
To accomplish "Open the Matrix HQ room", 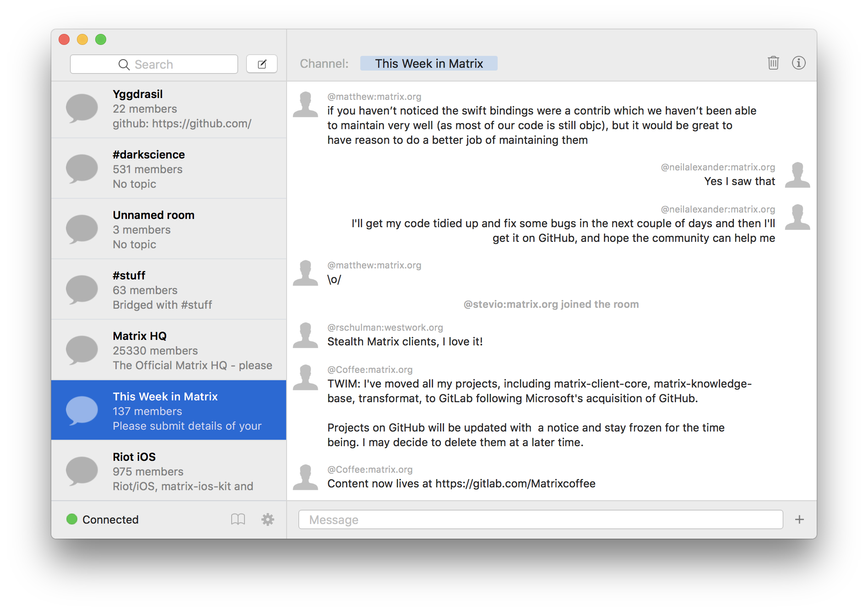I will (x=169, y=350).
